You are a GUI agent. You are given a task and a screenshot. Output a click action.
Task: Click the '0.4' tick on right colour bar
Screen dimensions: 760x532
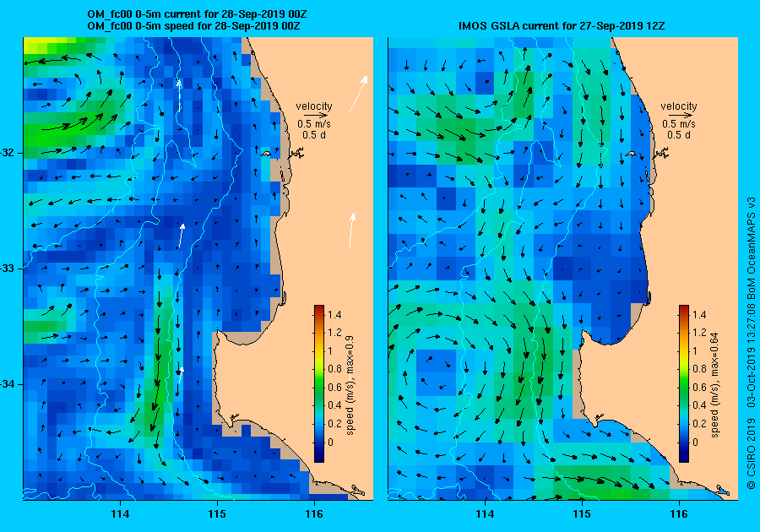699,405
